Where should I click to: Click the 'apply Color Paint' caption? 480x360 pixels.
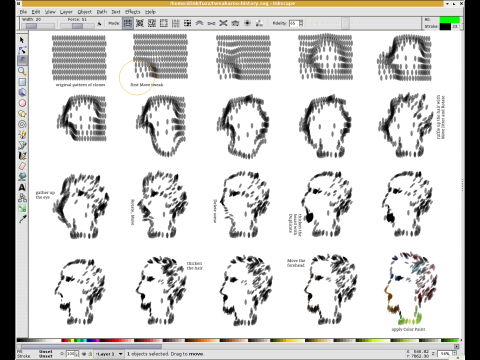point(408,329)
